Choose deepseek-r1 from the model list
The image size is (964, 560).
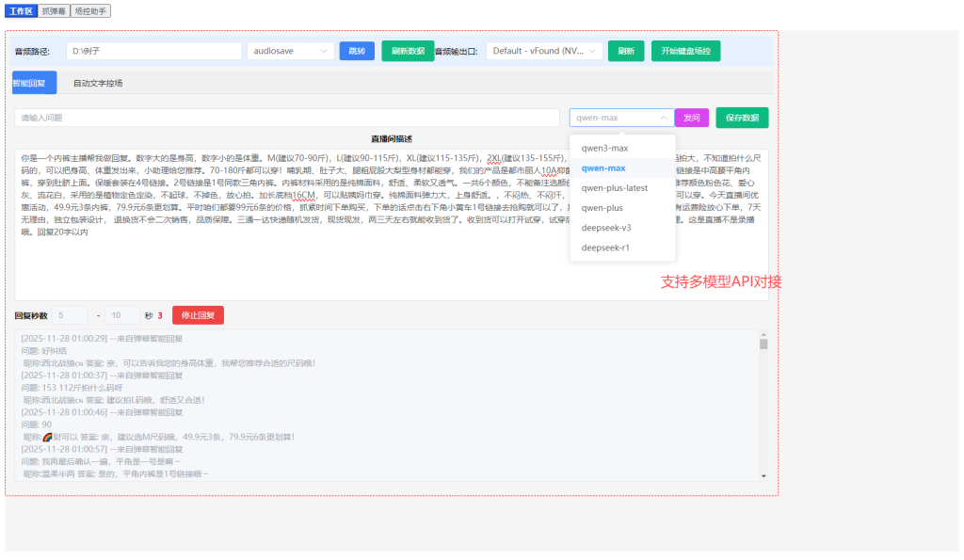coord(605,248)
